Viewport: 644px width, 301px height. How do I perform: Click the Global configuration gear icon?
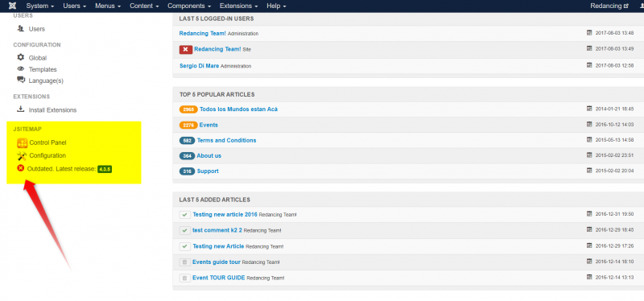pos(21,57)
